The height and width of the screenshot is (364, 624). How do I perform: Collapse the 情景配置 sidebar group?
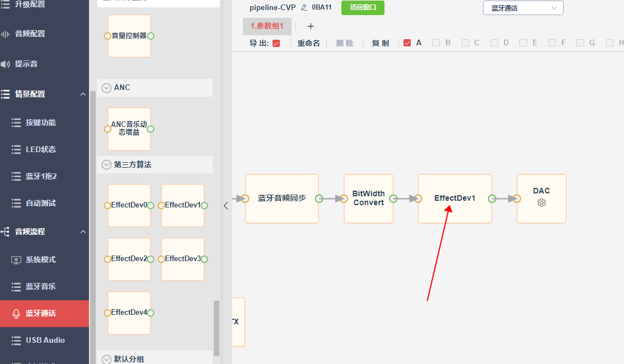[83, 94]
